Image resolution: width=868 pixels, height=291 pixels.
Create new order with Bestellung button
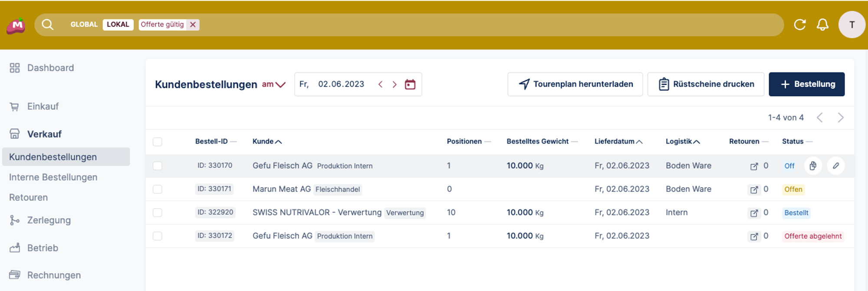(806, 84)
